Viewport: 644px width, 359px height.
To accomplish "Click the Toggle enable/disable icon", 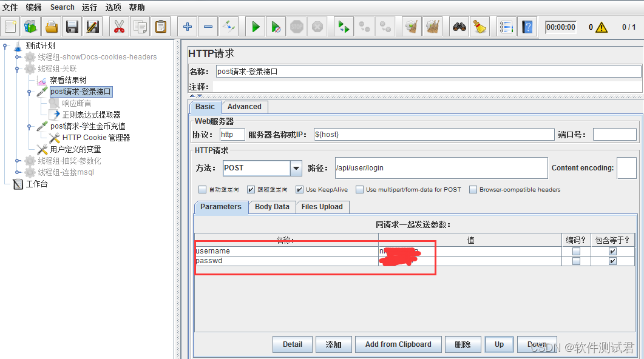I will (x=228, y=27).
